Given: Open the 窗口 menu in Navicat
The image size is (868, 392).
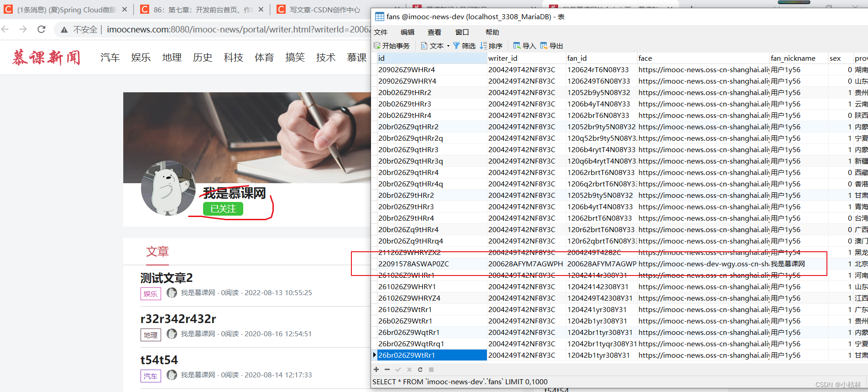Looking at the screenshot, I should click(462, 32).
